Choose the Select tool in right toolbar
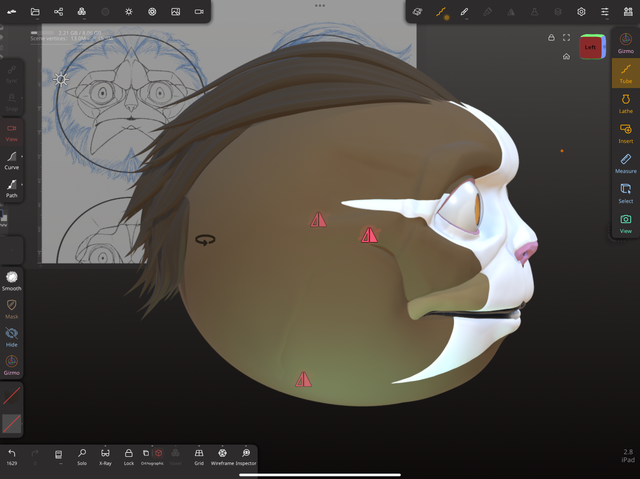This screenshot has height=479, width=640. (x=625, y=193)
